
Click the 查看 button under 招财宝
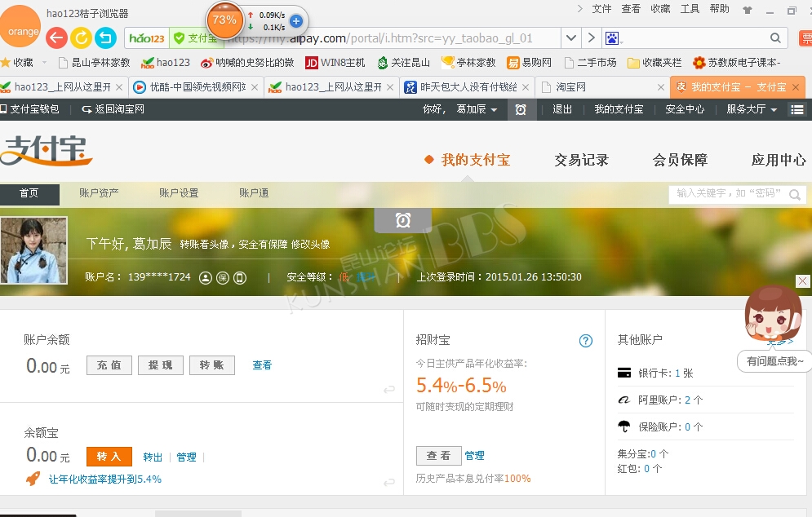438,455
